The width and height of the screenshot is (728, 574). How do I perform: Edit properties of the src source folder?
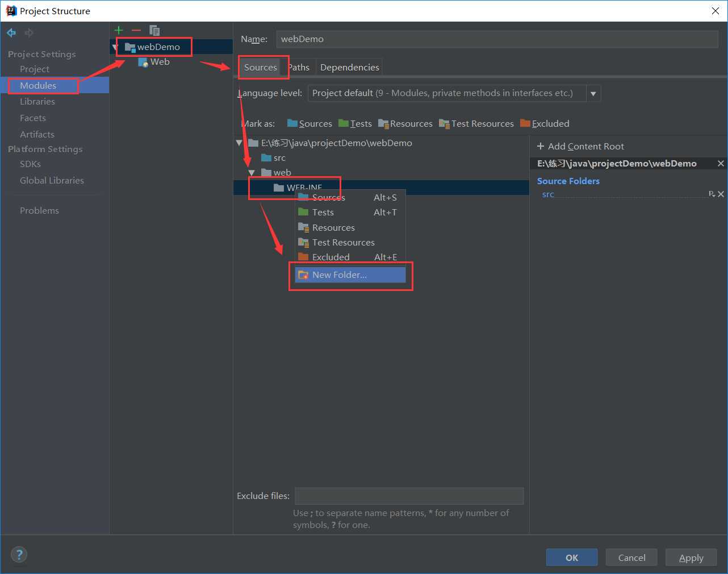(712, 194)
